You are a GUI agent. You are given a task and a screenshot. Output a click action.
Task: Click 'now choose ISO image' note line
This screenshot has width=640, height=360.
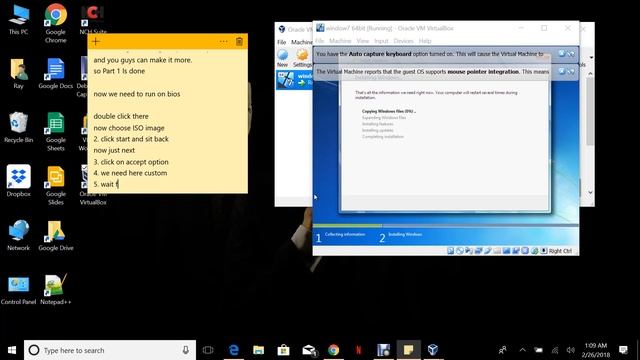129,128
